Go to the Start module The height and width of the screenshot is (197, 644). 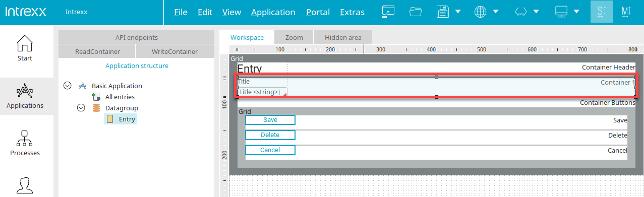[x=25, y=48]
